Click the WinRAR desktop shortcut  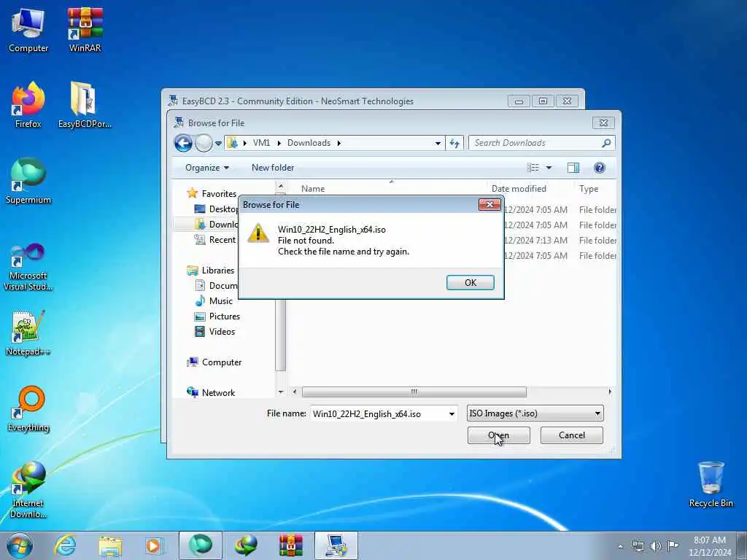pyautogui.click(x=85, y=30)
